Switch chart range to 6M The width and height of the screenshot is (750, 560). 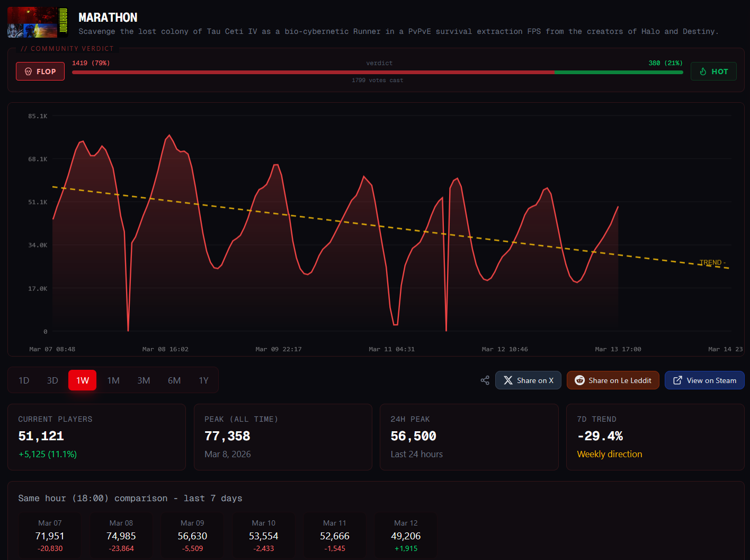(x=174, y=380)
